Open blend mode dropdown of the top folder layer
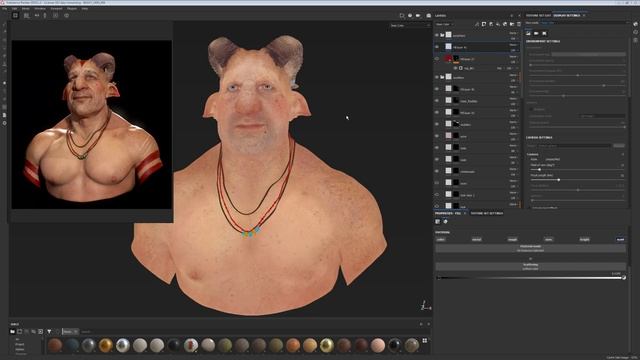 513,33
